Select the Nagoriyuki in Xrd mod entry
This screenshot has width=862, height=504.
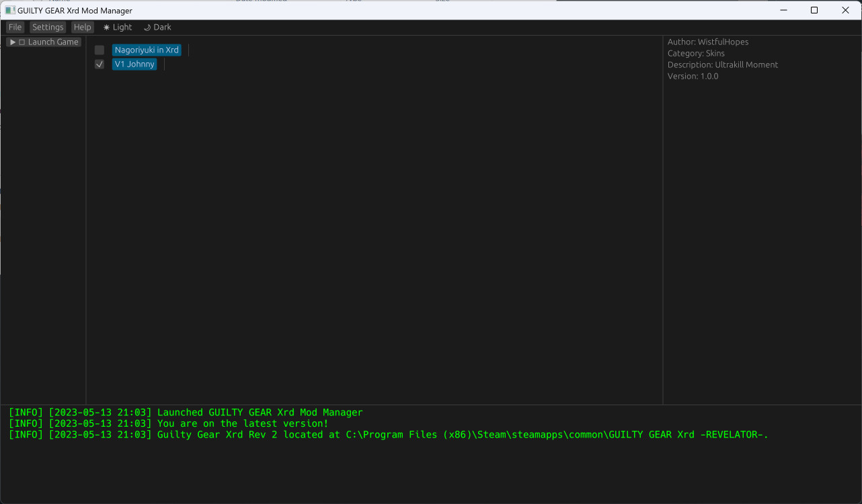coord(146,50)
